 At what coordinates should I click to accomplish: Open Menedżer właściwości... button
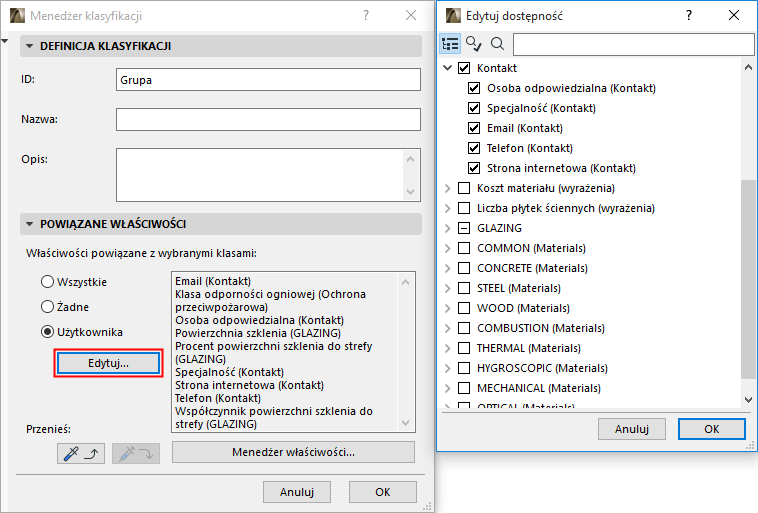tap(293, 452)
